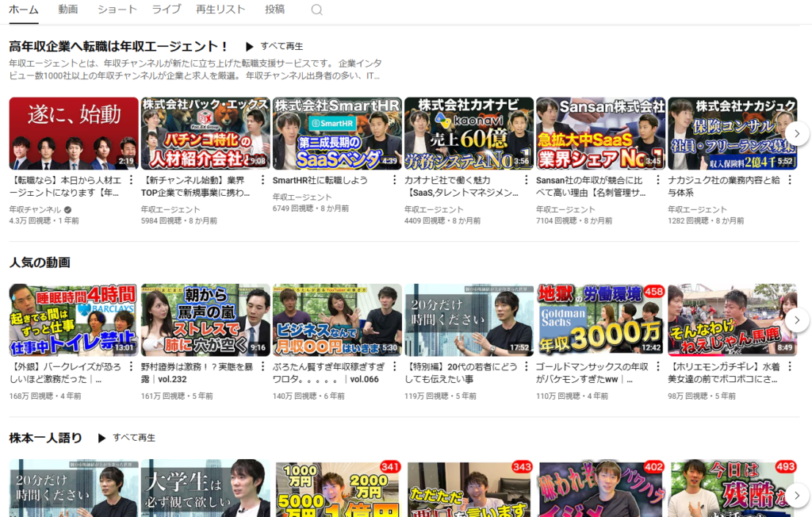Play the ゴールドマンサックス 年収3000万 video
This screenshot has width=812, height=517.
pyautogui.click(x=600, y=320)
